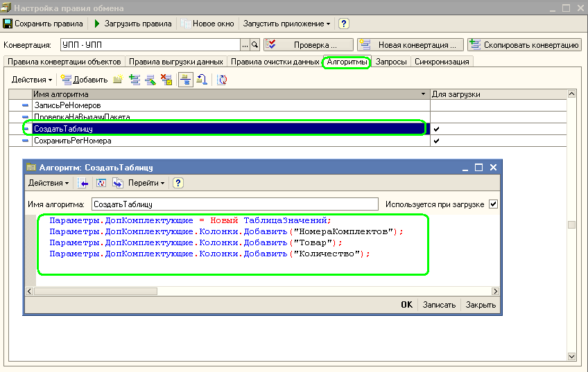Screen dimensions: 588x372
Task: Switch to Правила выгрузки данных tab
Action: click(x=176, y=62)
